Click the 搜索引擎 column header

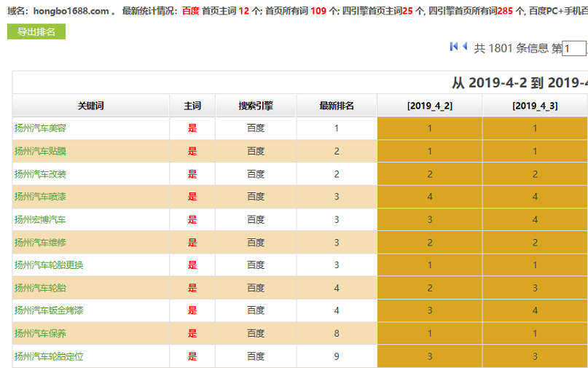click(256, 106)
